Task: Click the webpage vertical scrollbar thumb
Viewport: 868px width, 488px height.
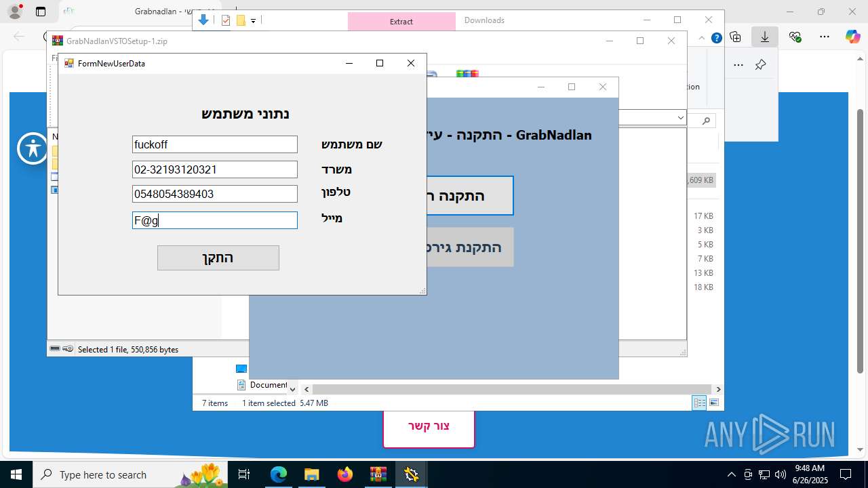Action: point(860,241)
